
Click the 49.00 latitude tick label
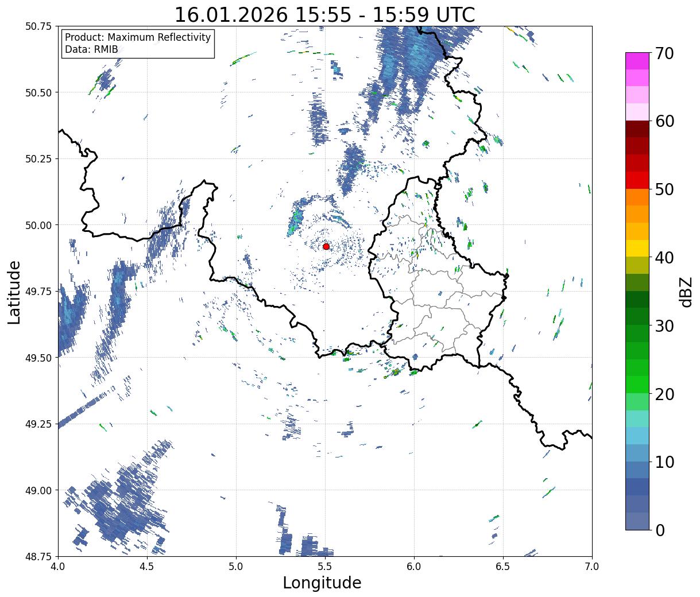[x=38, y=490]
